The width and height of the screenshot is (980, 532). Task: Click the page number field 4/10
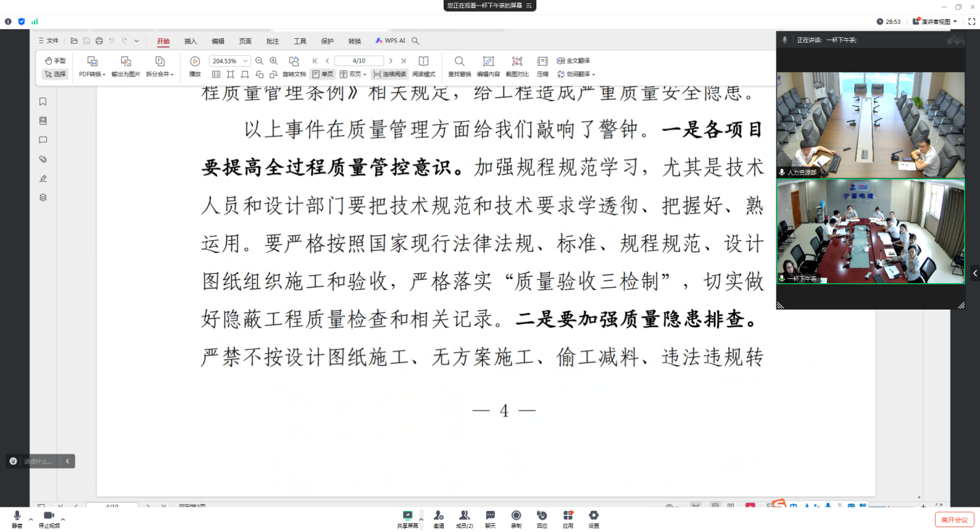[x=359, y=61]
